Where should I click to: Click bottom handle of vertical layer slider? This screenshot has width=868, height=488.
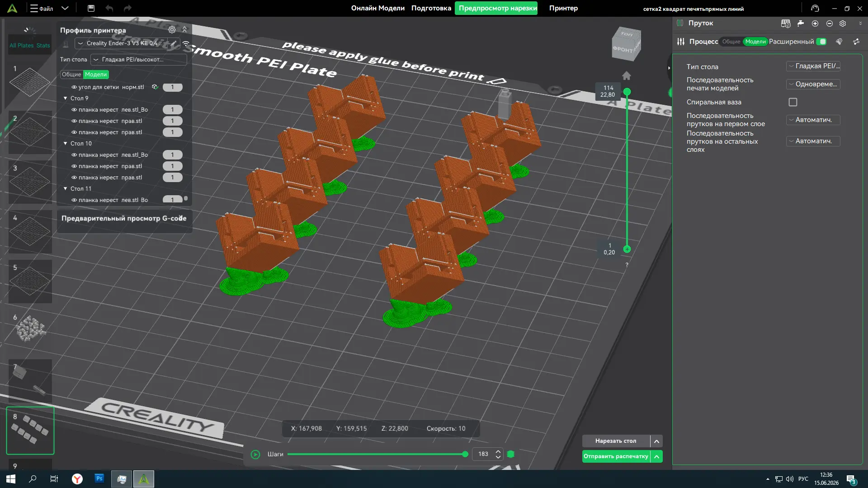coord(627,249)
